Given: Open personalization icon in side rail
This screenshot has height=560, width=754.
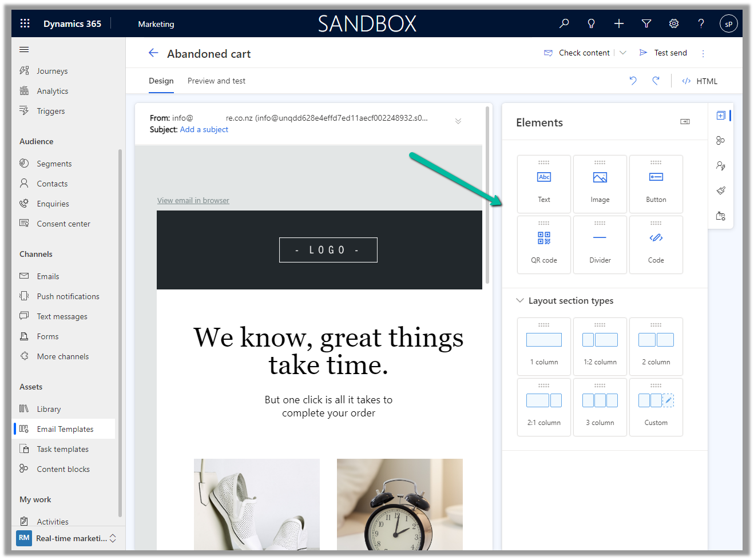Looking at the screenshot, I should tap(721, 165).
